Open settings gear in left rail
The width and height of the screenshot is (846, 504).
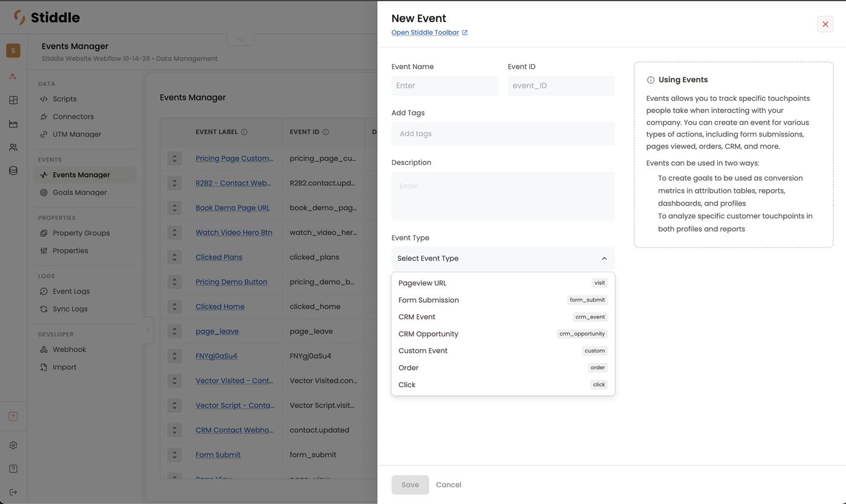13,445
